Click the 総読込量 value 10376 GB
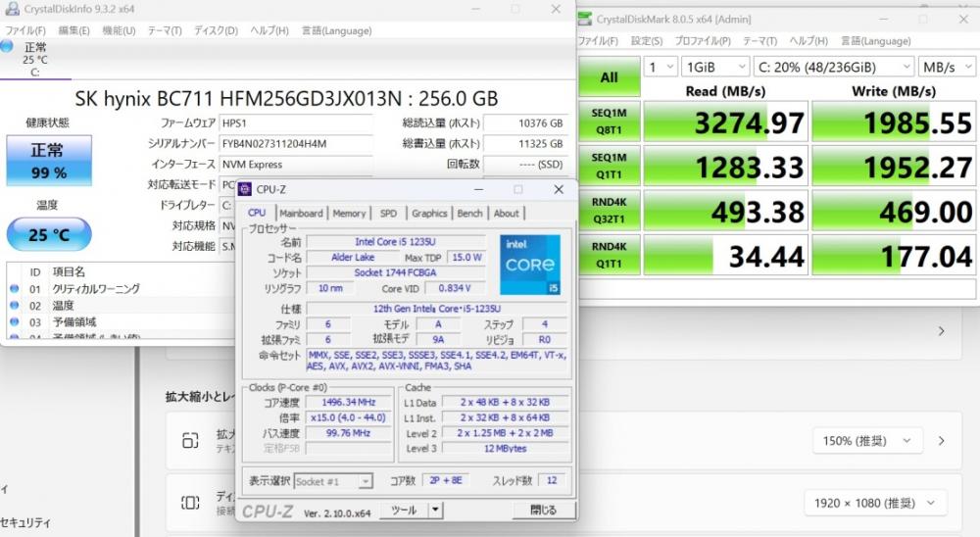Screen dimensions: 980x537 pyautogui.click(x=525, y=123)
